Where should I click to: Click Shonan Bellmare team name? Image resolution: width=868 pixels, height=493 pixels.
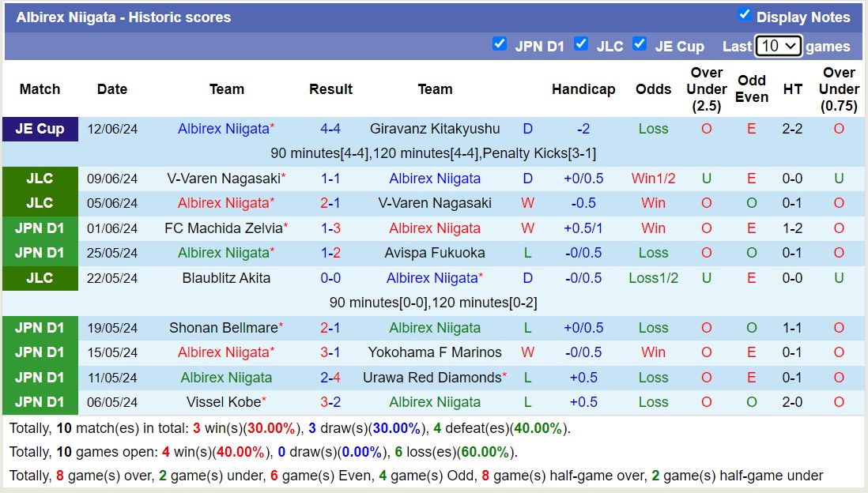223,328
